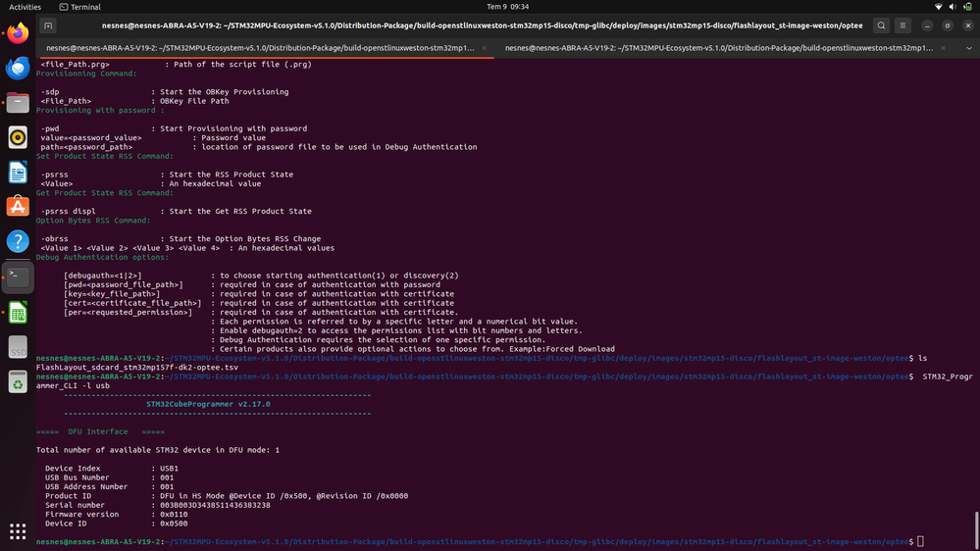Launch Thunderbird Mail from the dock
980x551 pixels.
point(18,68)
